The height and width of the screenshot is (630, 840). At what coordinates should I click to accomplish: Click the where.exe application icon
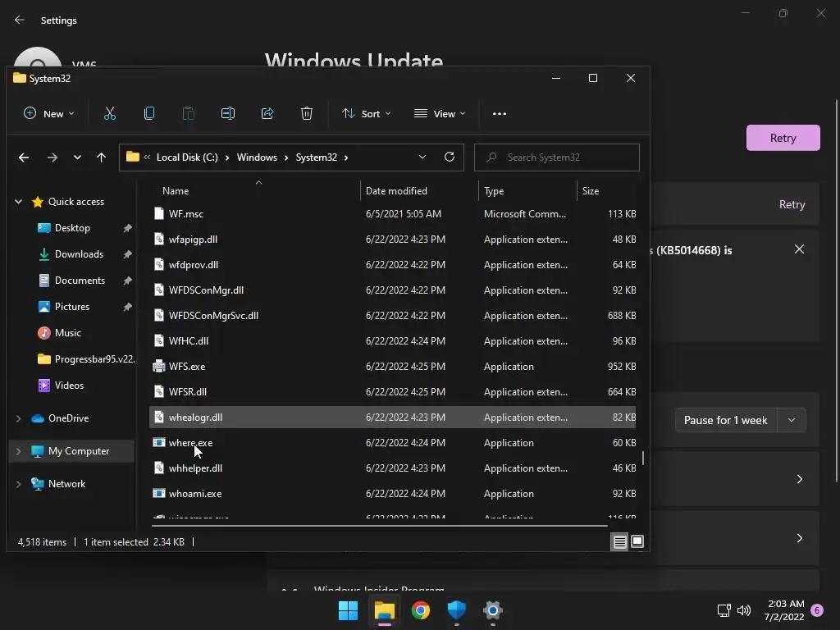click(x=159, y=442)
